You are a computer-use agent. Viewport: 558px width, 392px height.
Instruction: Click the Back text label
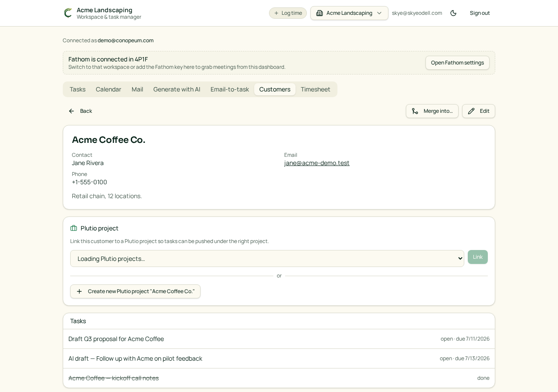86,111
